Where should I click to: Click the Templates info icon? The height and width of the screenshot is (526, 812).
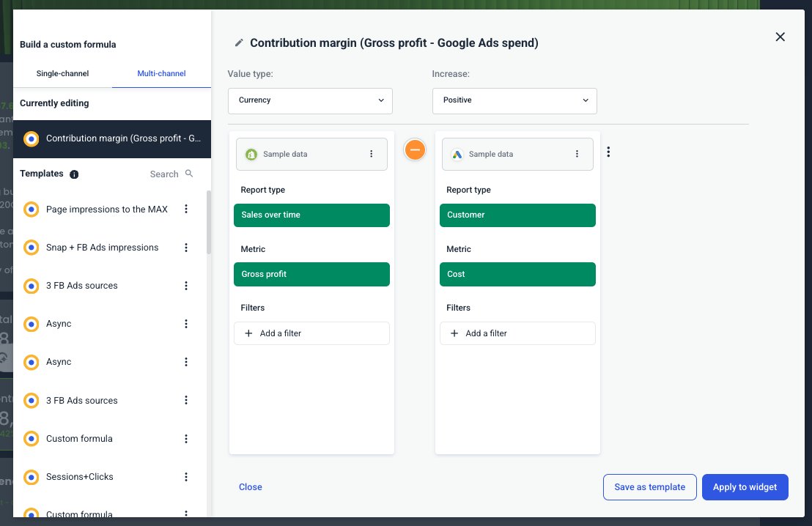click(x=74, y=174)
